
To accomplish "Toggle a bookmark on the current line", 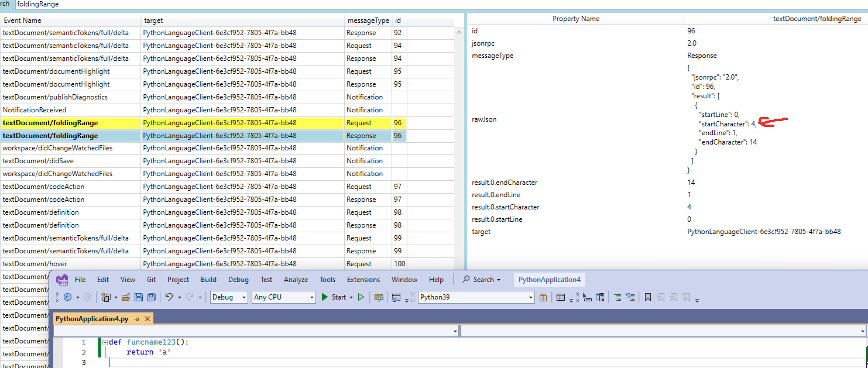I will (x=648, y=297).
